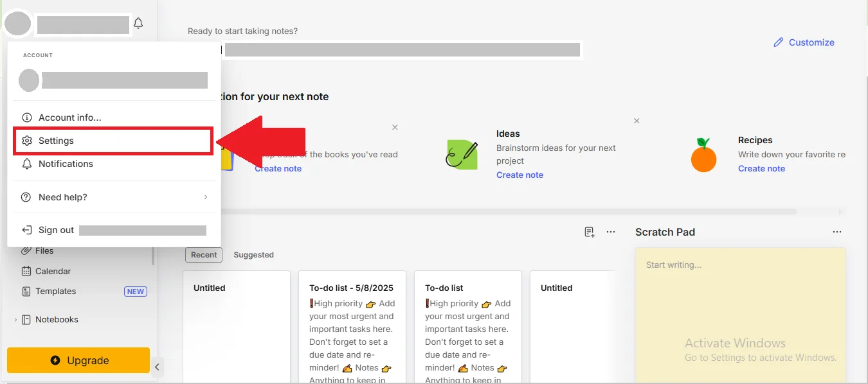Expand the Notebooks tree arrow
868x384 pixels.
pos(15,319)
